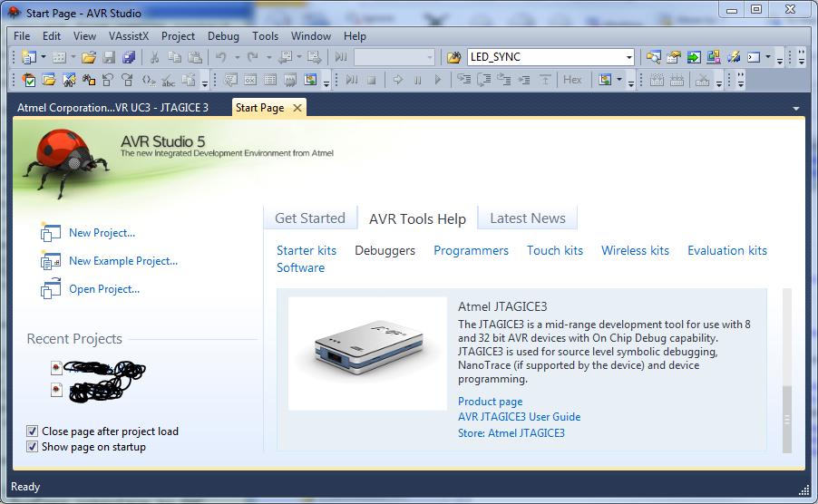Image resolution: width=818 pixels, height=504 pixels.
Task: Click the Open File folder icon
Action: click(x=89, y=57)
